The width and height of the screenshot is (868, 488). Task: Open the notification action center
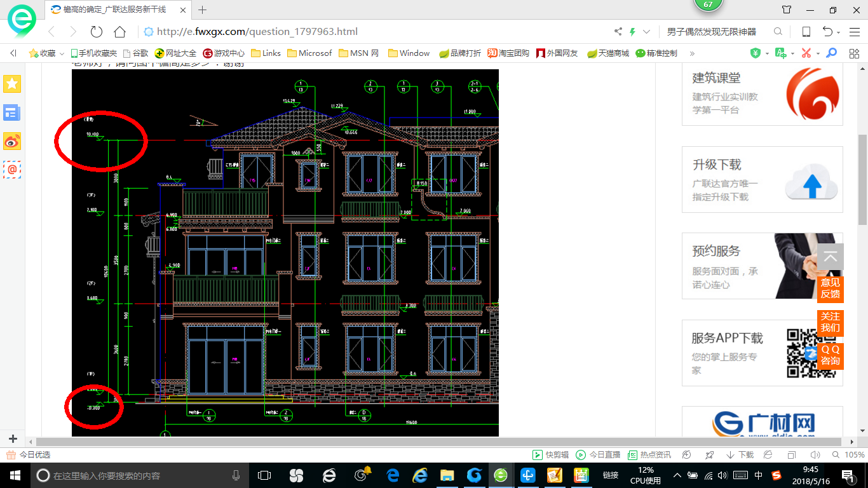848,475
